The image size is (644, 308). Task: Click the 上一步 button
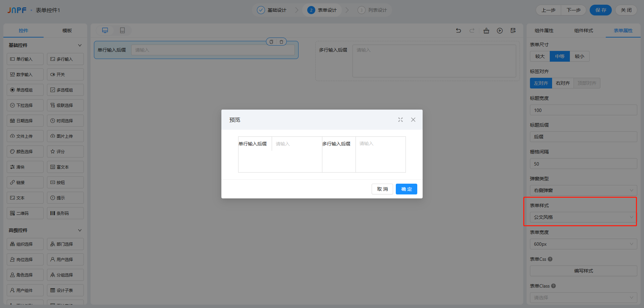click(x=548, y=10)
